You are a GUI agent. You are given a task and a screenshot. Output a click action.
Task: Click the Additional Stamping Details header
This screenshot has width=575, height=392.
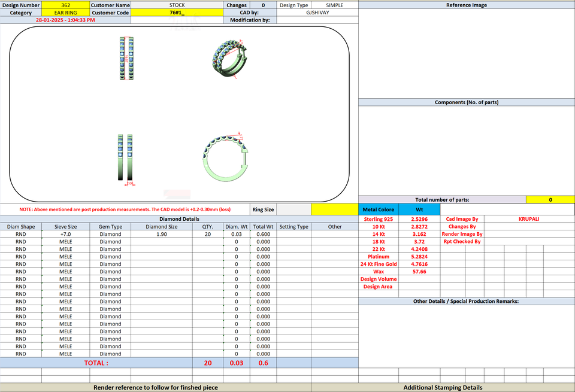pyautogui.click(x=443, y=388)
